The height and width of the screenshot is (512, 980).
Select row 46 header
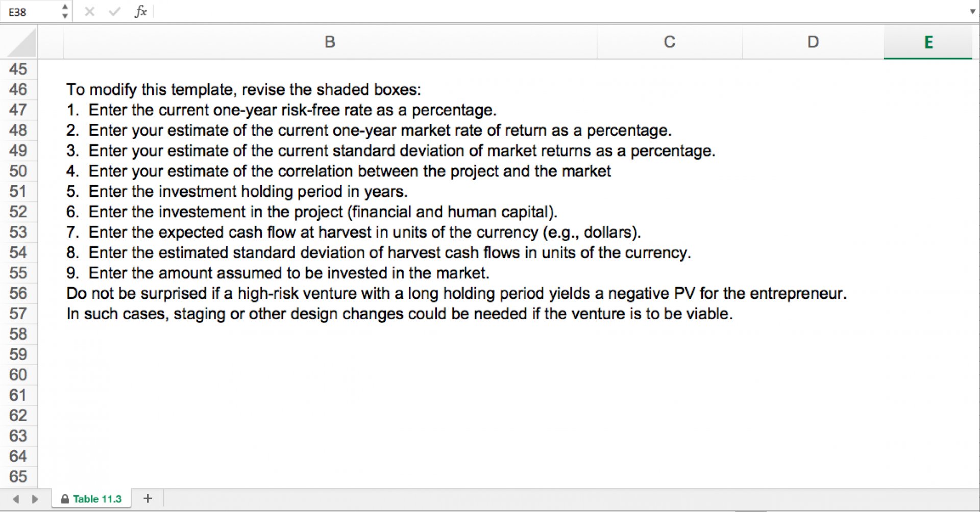coord(18,89)
